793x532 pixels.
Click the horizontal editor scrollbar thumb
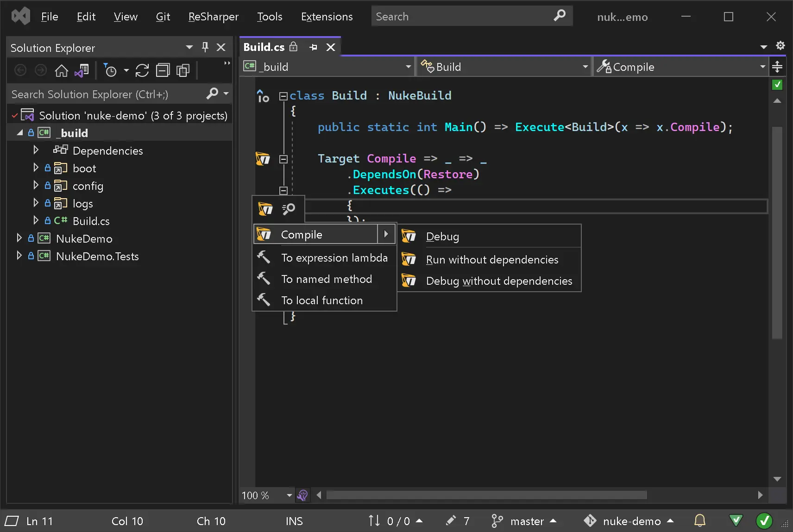pos(486,495)
